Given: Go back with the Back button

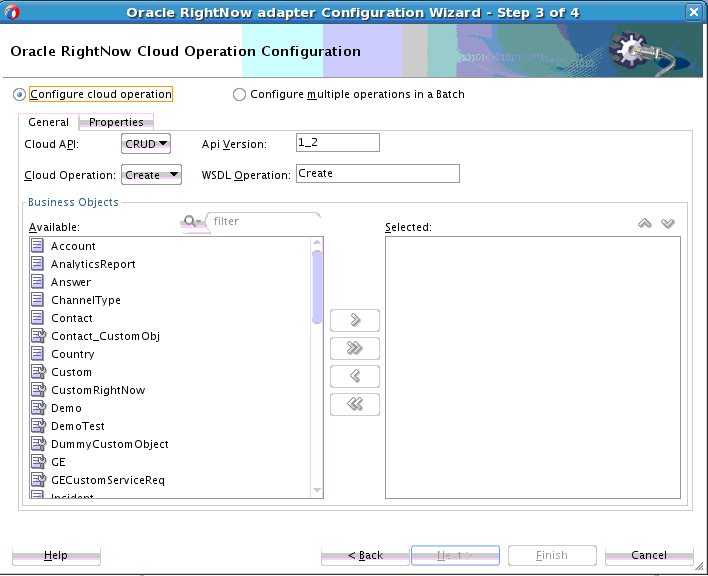Looking at the screenshot, I should coord(365,555).
